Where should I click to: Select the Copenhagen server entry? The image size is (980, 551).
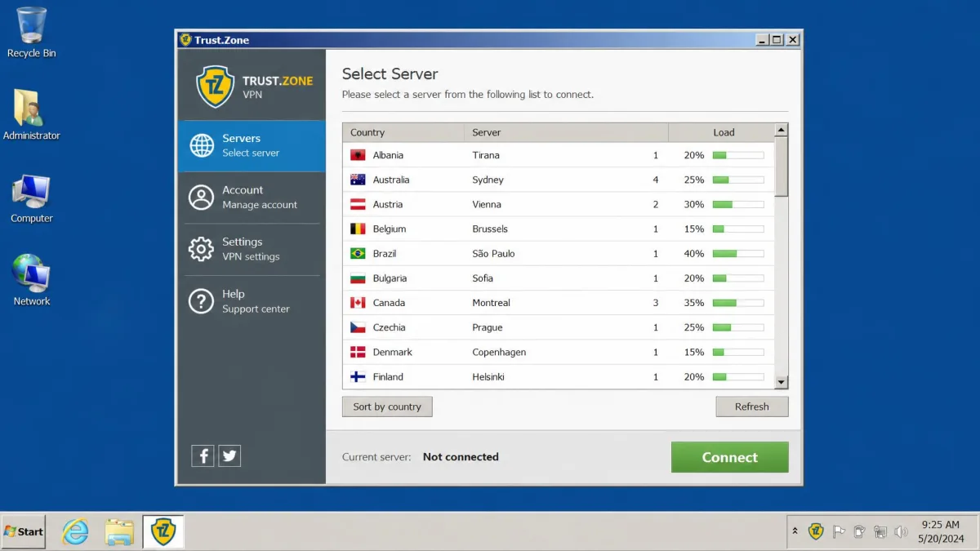pyautogui.click(x=558, y=352)
